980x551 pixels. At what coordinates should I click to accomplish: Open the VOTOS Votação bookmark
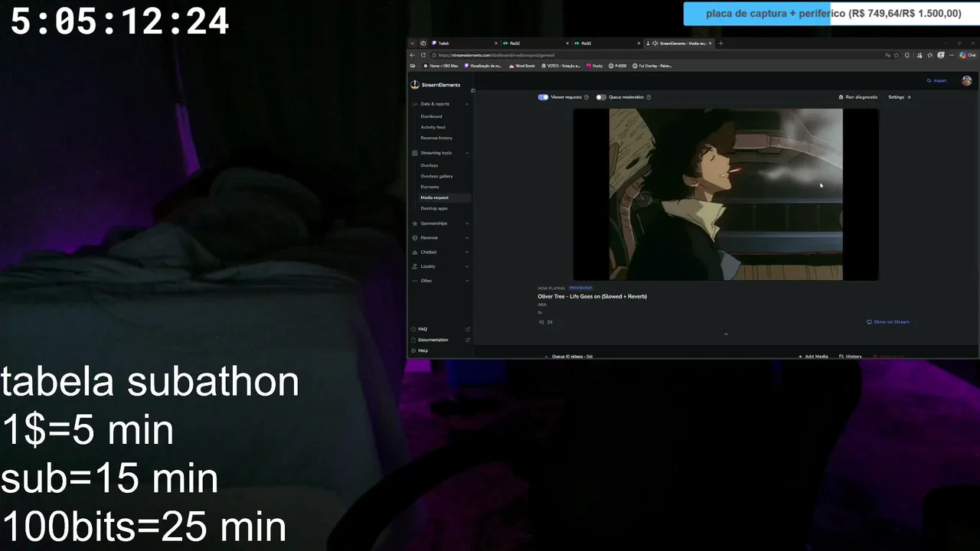click(x=560, y=66)
